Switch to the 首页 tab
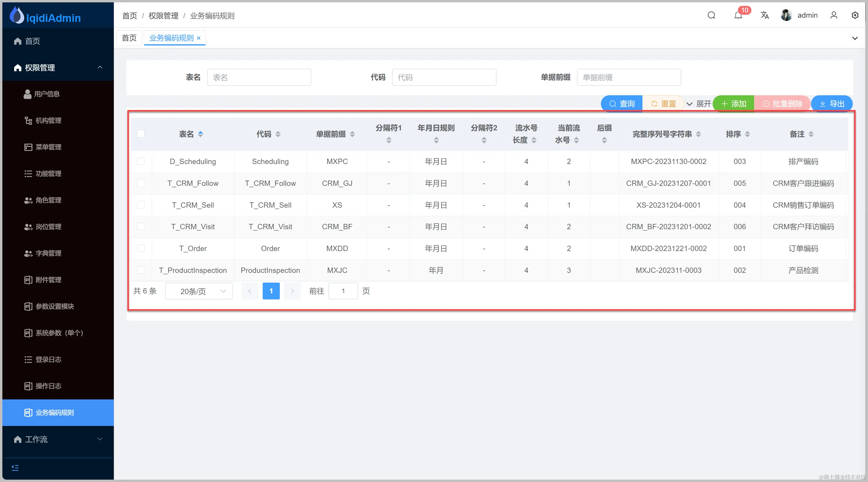This screenshot has width=868, height=482. [x=129, y=38]
